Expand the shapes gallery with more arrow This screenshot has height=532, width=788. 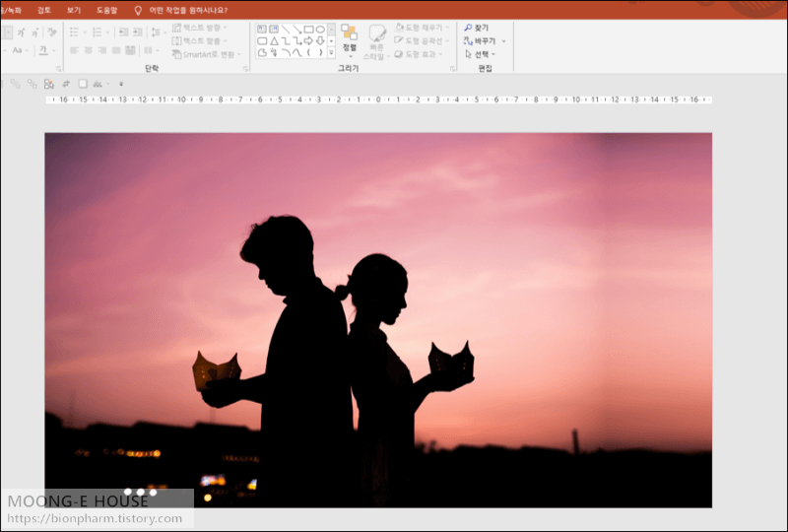[331, 52]
